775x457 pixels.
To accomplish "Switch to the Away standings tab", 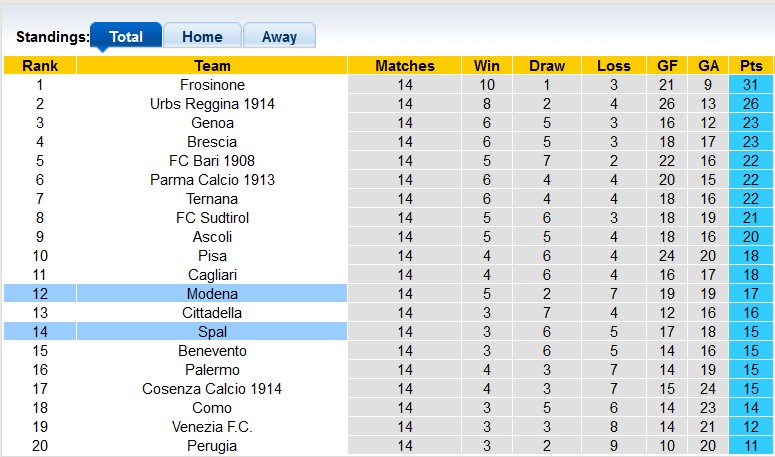I will [x=279, y=37].
